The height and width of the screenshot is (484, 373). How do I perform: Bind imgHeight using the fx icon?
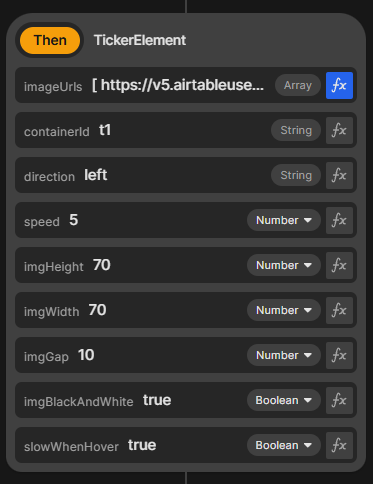(x=339, y=265)
